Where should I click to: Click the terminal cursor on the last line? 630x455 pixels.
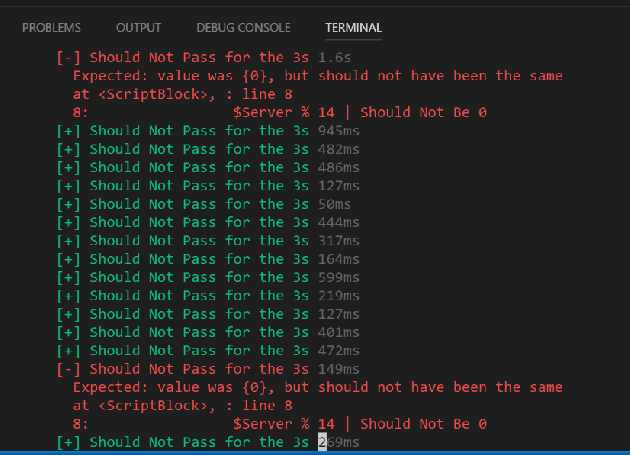(322, 442)
